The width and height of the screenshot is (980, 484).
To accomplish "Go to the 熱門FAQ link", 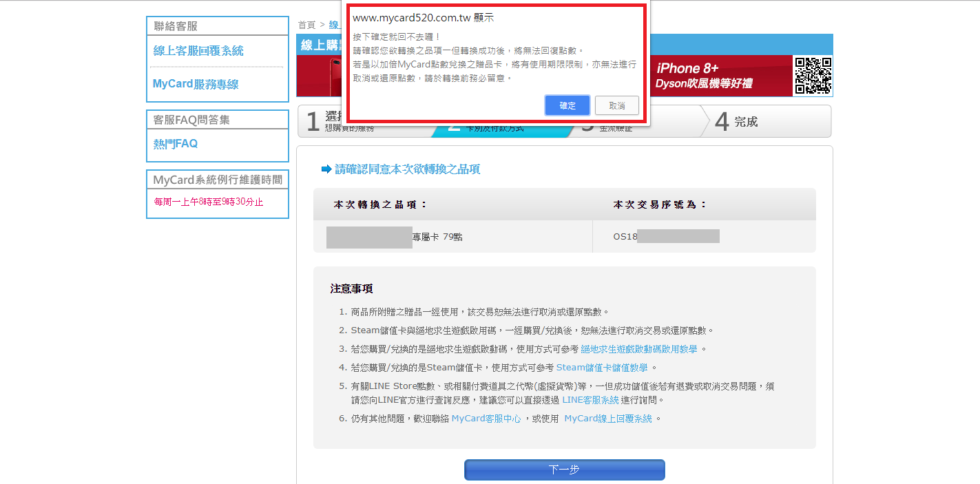I will tap(176, 144).
